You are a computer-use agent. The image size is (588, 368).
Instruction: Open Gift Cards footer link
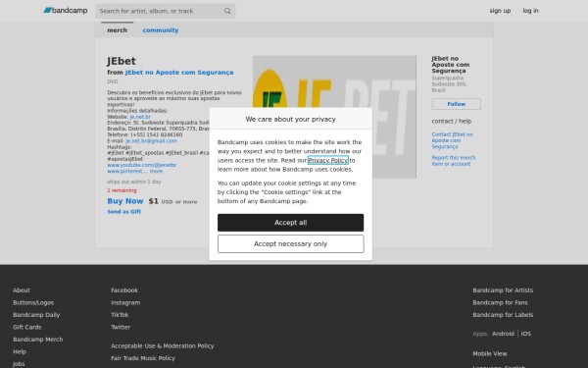click(27, 327)
